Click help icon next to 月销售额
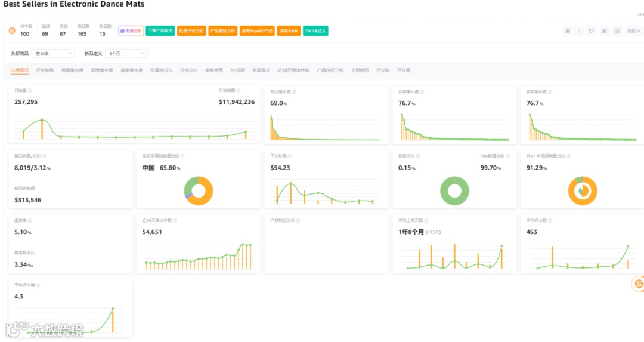 (239, 91)
